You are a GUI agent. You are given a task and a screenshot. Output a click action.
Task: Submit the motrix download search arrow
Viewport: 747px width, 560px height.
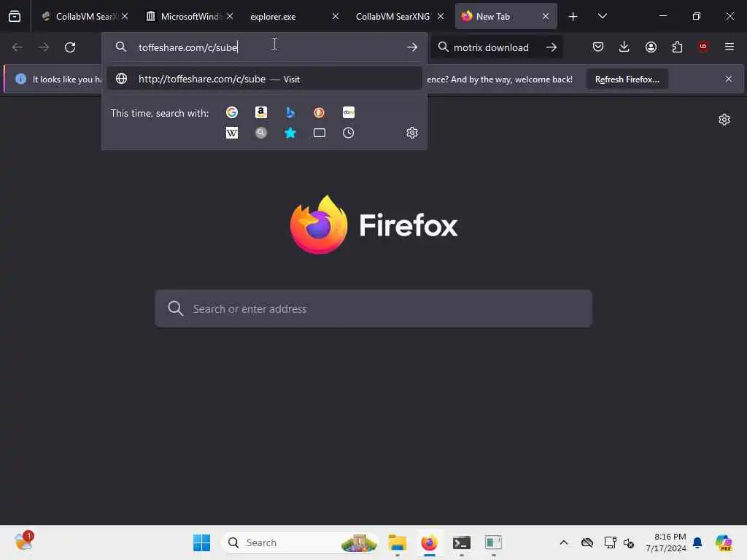tap(551, 47)
